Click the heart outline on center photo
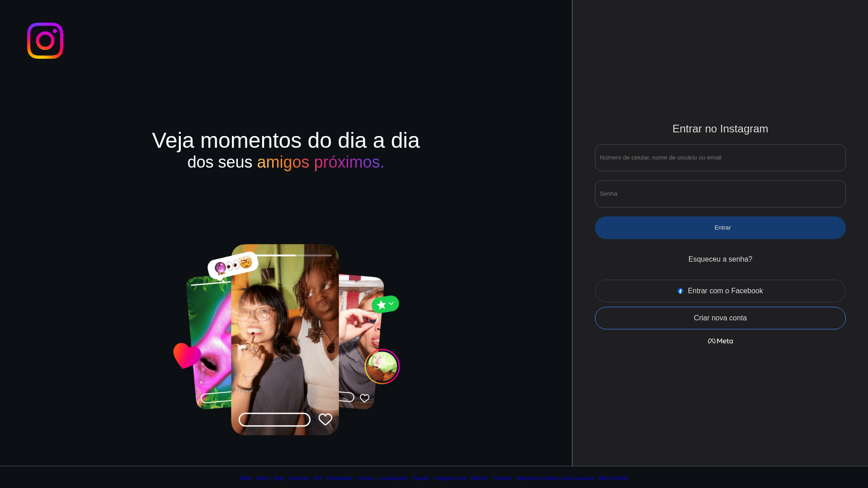Viewport: 868px width, 488px height. pyautogui.click(x=325, y=419)
